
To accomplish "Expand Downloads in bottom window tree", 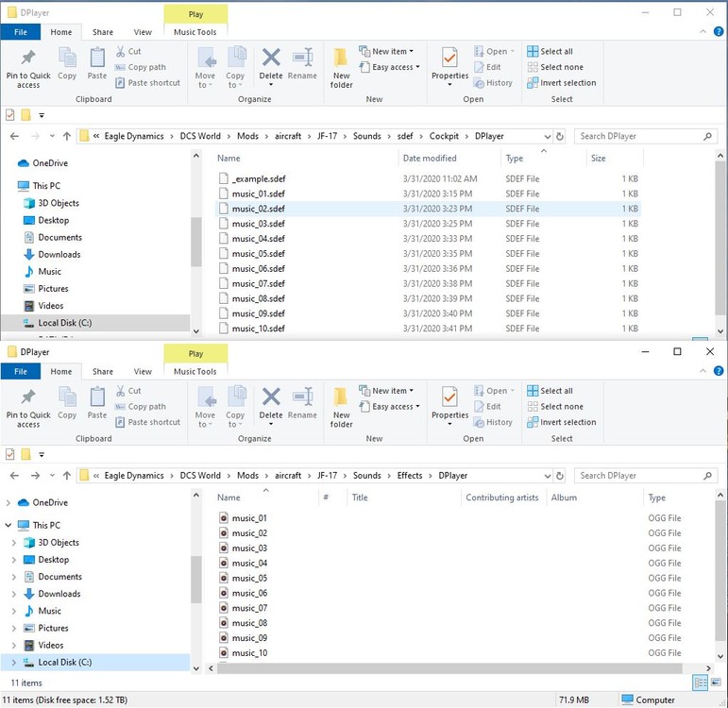I will coord(13,594).
